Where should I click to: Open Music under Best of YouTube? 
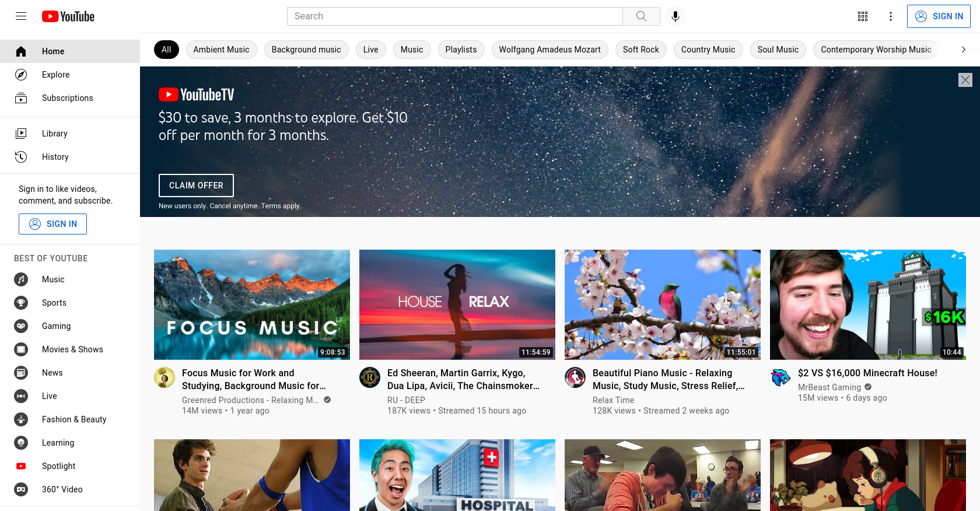[x=70, y=279]
